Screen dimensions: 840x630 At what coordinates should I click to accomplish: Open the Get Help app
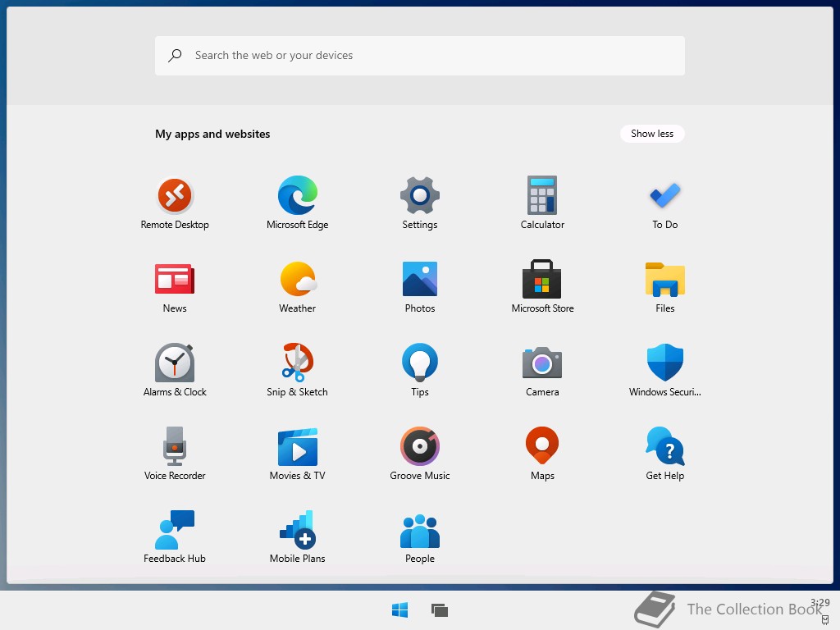[664, 454]
